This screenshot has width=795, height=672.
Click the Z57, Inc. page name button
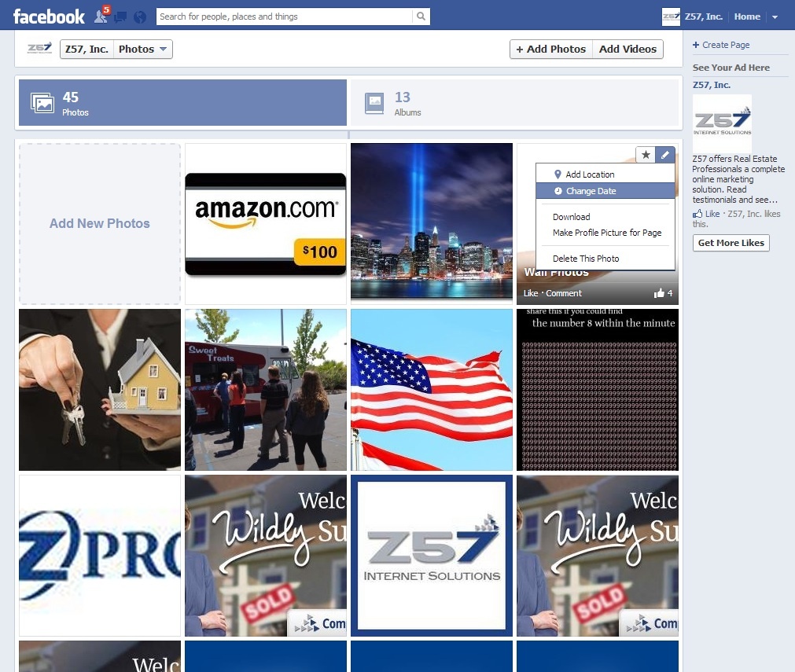(x=86, y=50)
